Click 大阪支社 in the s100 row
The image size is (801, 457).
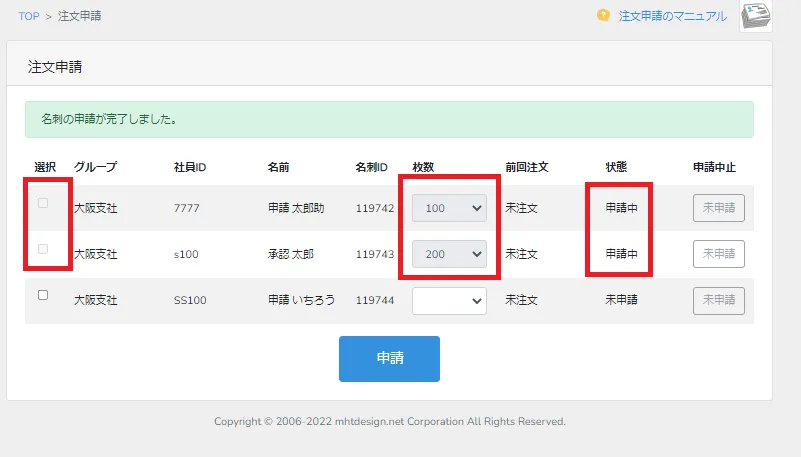pyautogui.click(x=96, y=254)
